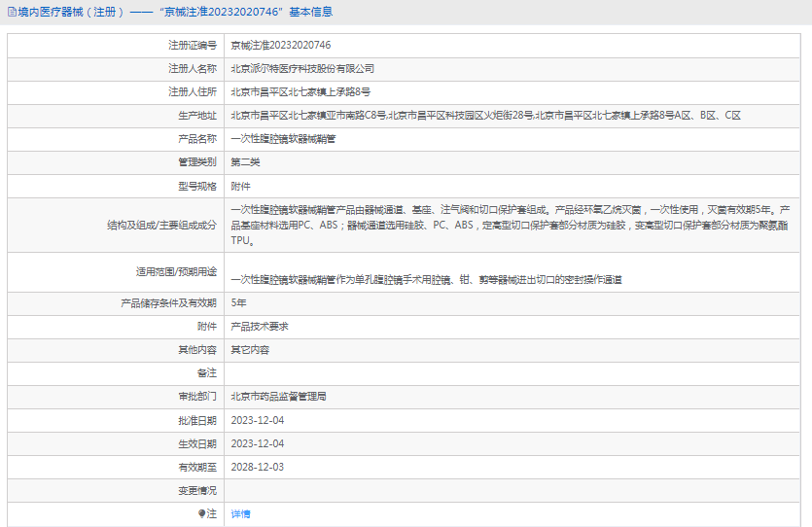The image size is (812, 527).
Task: Click the 生效日期 row label
Action: point(197,443)
